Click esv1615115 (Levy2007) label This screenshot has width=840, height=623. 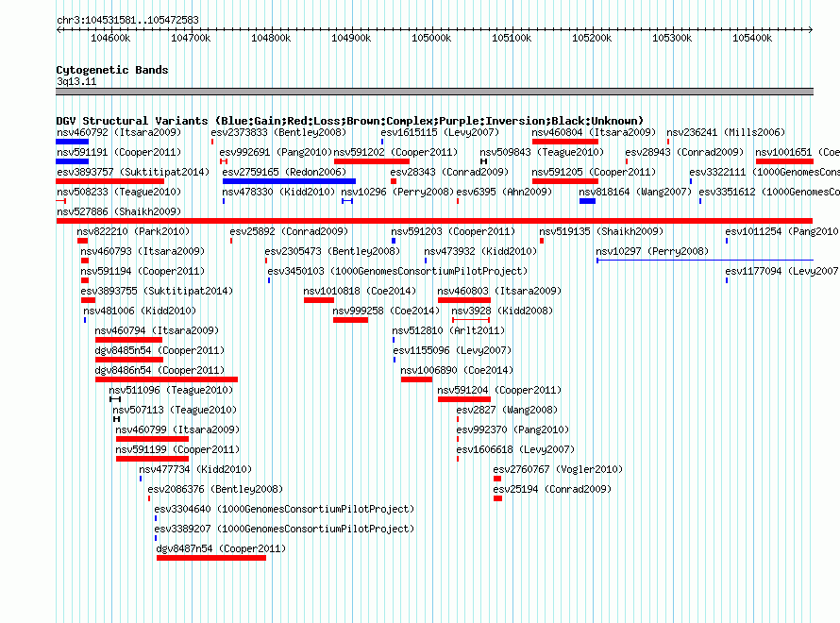440,132
